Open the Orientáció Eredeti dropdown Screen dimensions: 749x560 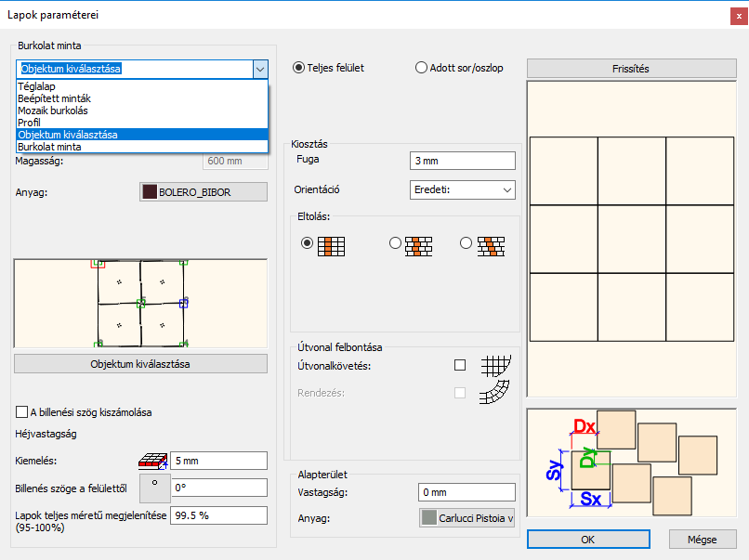click(463, 190)
